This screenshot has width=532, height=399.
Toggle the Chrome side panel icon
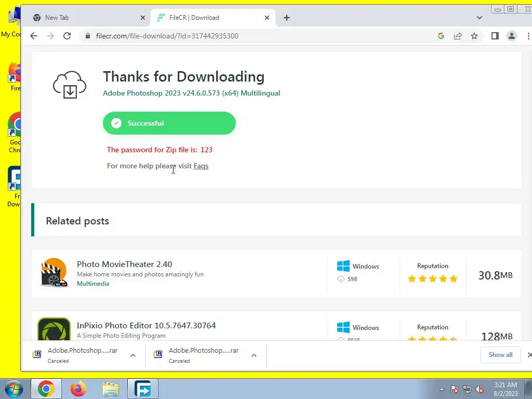tap(495, 36)
